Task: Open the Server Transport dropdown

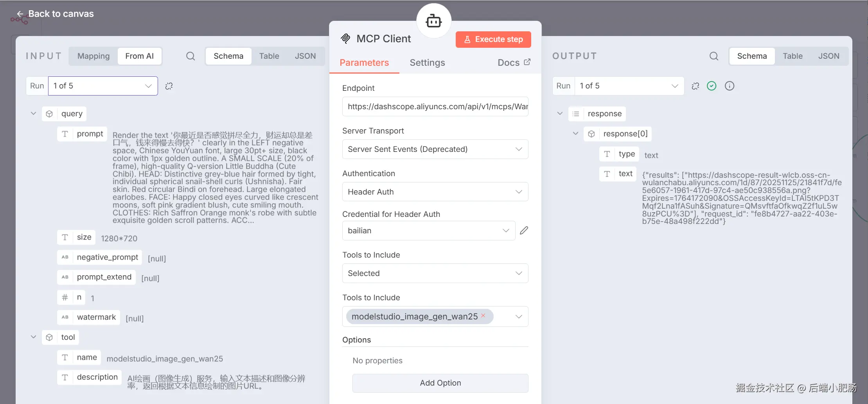Action: 435,149
